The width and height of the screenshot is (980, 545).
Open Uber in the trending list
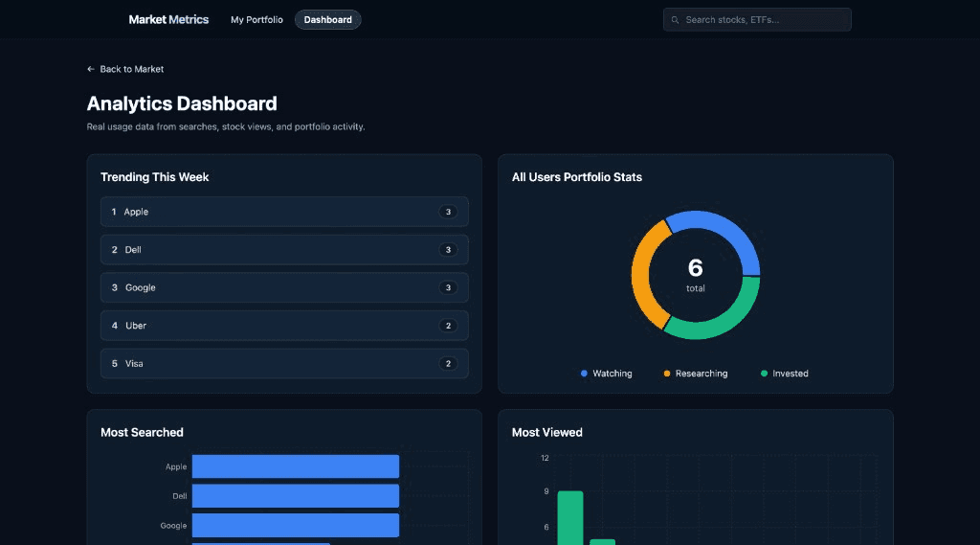point(284,326)
